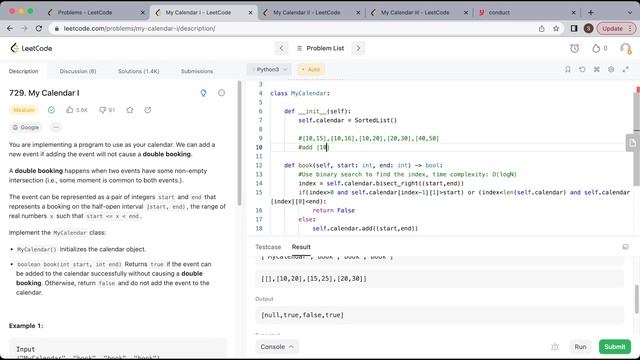The width and height of the screenshot is (640, 360).
Task: Click the 'return False' line in code
Action: 333,210
